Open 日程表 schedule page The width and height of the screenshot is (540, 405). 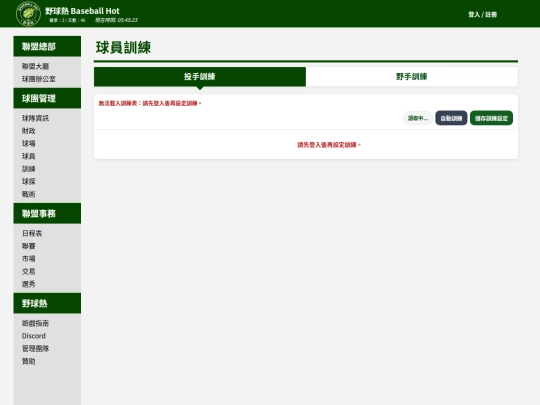[32, 233]
